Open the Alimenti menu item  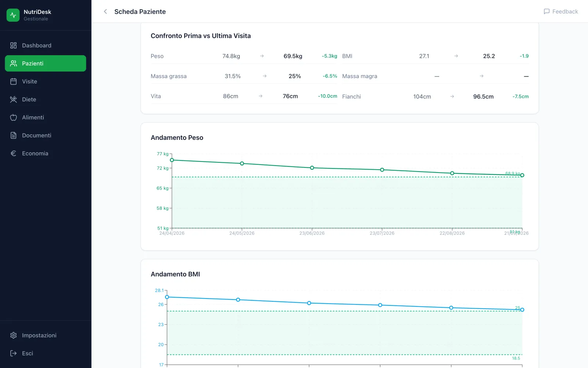tap(46, 117)
